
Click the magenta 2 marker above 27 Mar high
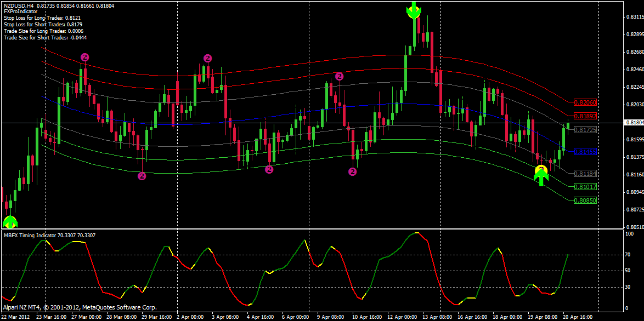(x=84, y=57)
